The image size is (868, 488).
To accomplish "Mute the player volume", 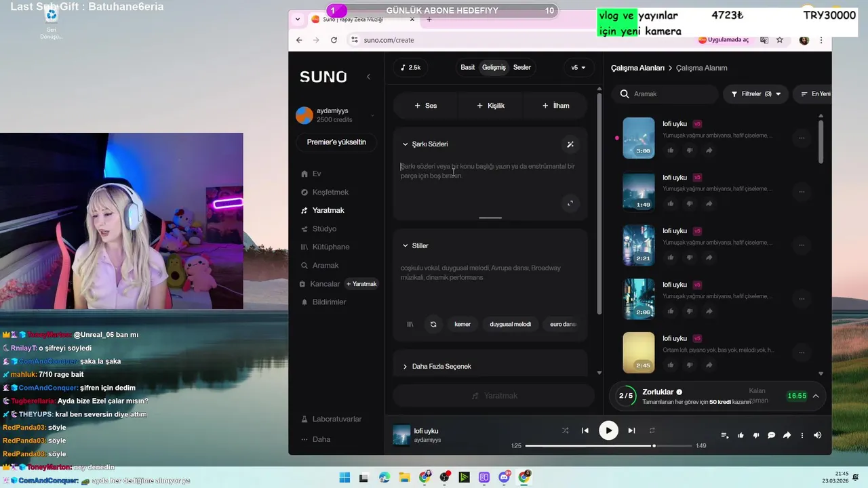I will [817, 435].
